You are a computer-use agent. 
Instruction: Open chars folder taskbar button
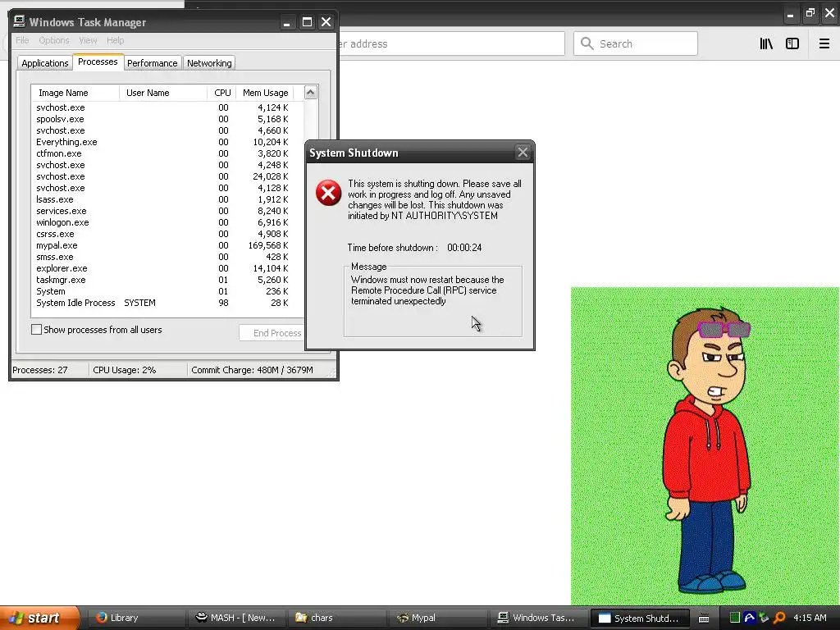tap(338, 618)
